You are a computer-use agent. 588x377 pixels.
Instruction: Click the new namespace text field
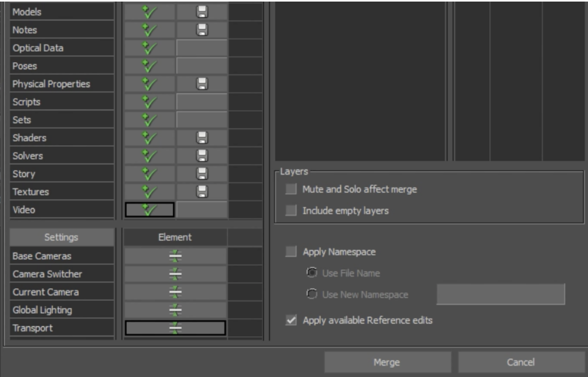pyautogui.click(x=500, y=294)
